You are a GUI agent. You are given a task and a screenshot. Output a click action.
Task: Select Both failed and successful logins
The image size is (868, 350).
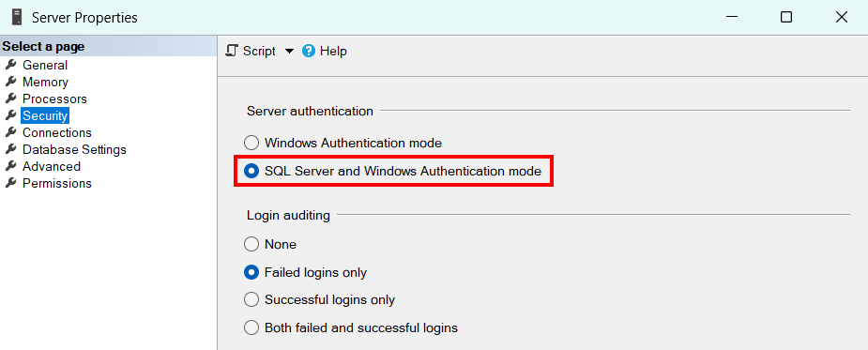pos(251,327)
